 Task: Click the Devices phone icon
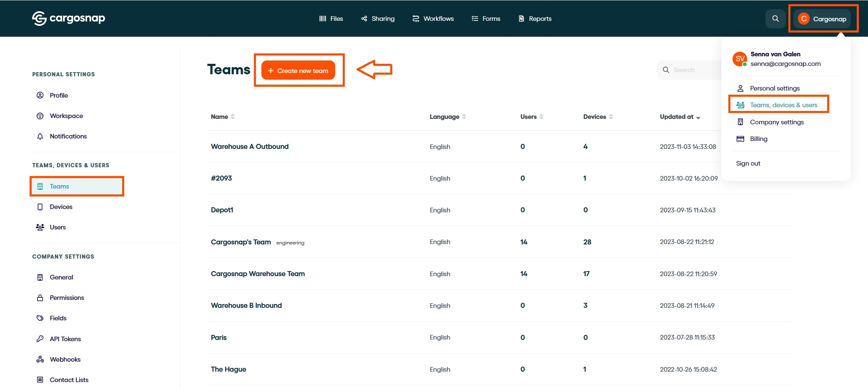tap(40, 207)
